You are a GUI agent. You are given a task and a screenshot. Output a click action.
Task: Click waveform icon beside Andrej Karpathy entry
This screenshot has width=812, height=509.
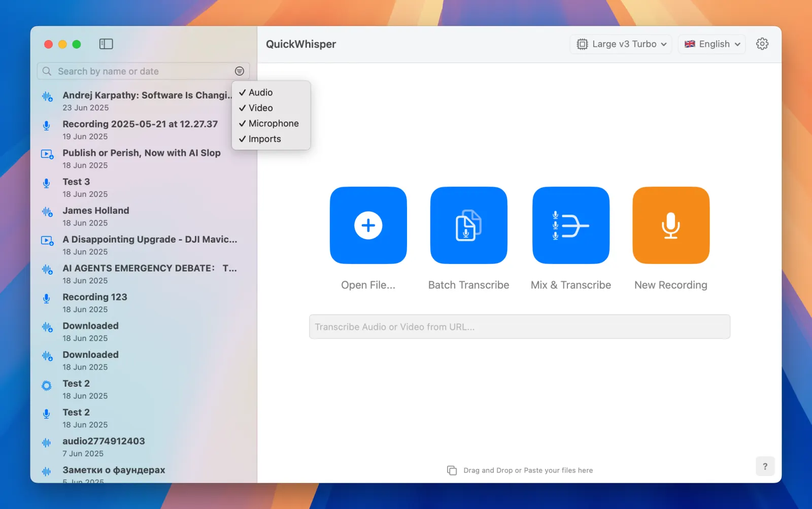point(47,96)
